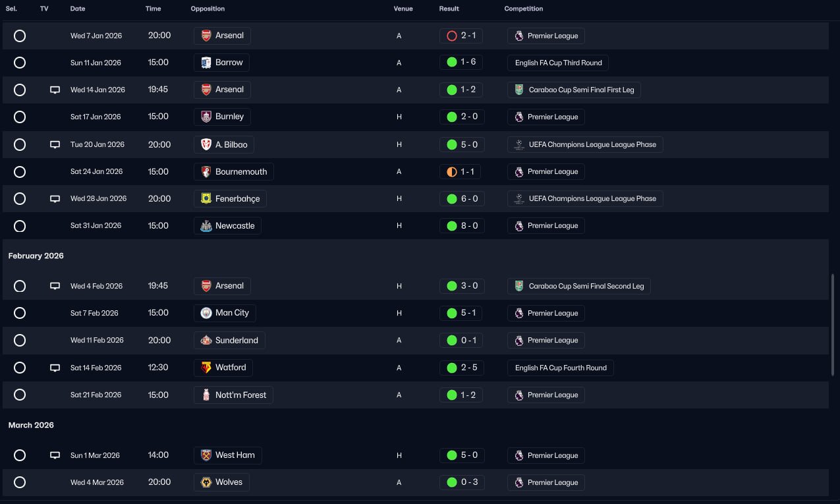Screen dimensions: 840x504
Task: Click the Man City club crest
Action: pyautogui.click(x=206, y=313)
